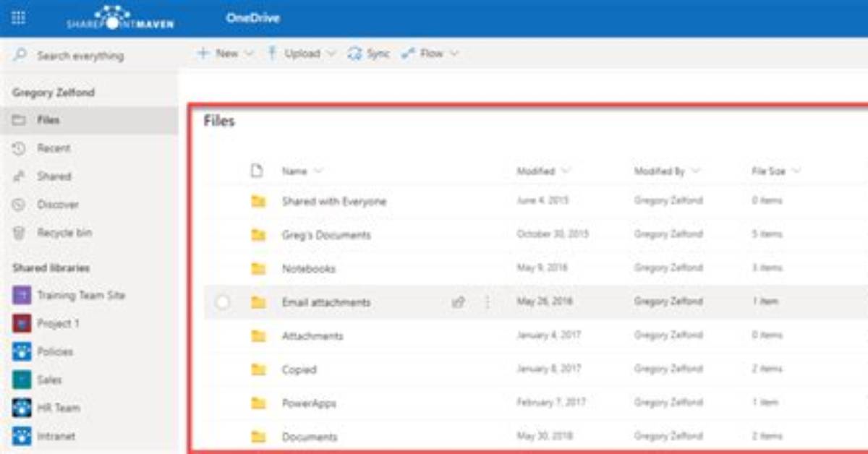Image resolution: width=868 pixels, height=454 pixels.
Task: Click the Sales site icon
Action: click(22, 380)
